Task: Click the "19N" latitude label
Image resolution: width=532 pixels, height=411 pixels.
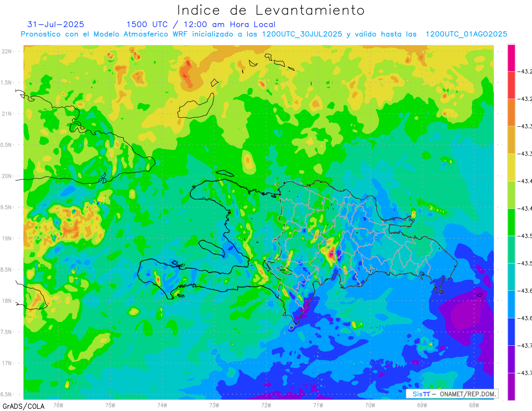Action: tap(7, 239)
